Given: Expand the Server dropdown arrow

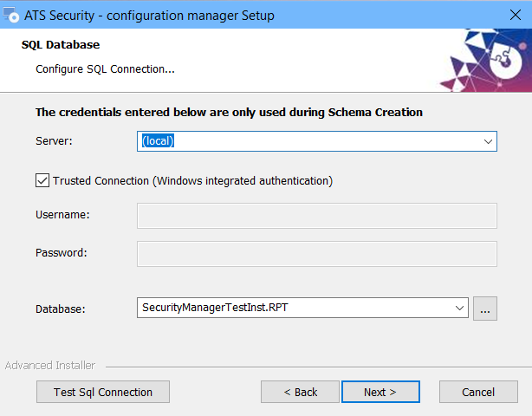Looking at the screenshot, I should [488, 141].
